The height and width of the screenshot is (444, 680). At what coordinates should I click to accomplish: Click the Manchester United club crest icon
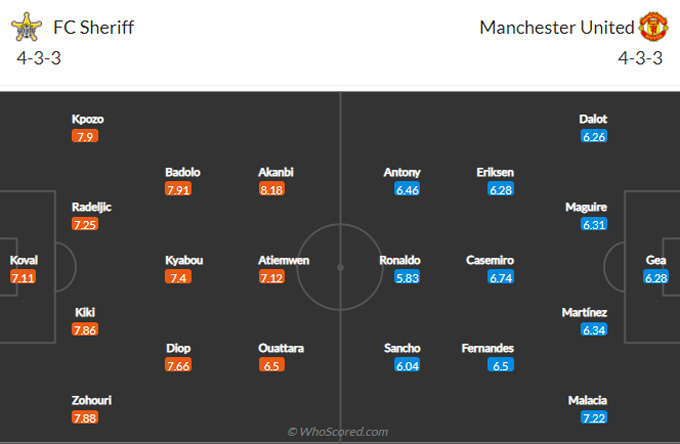coord(652,26)
